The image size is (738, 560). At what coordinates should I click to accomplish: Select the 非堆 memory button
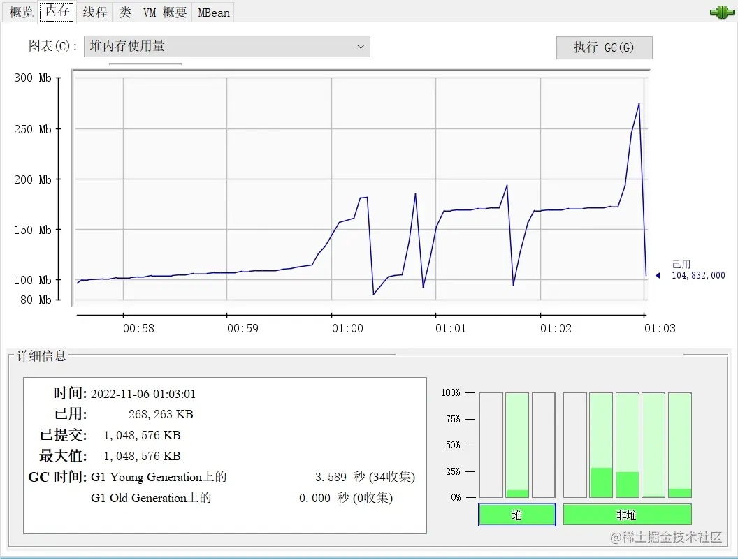(x=627, y=515)
